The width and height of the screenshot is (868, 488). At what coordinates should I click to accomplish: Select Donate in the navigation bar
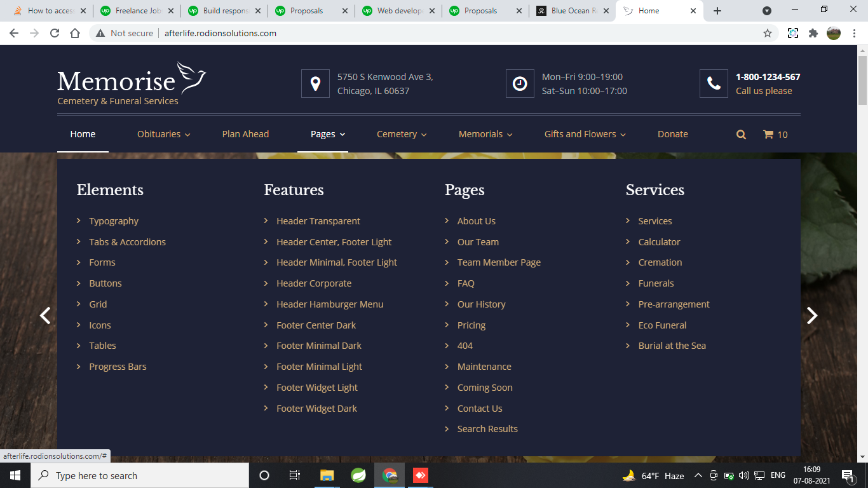[673, 134]
